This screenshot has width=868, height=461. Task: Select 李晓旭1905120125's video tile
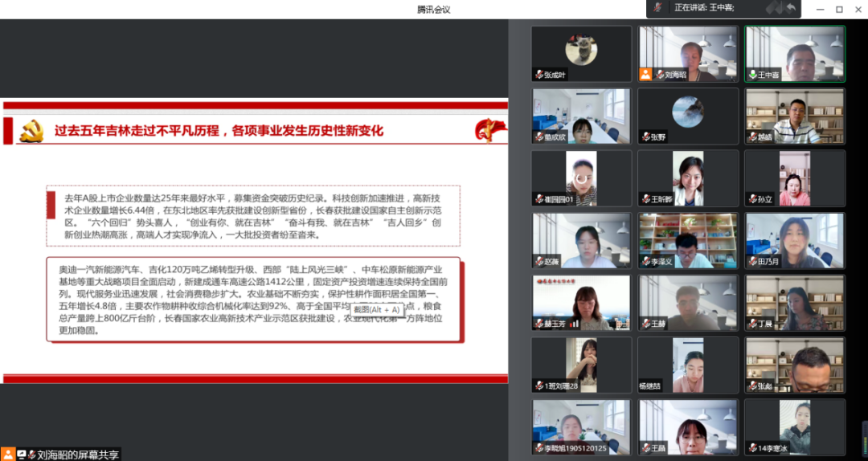(581, 426)
